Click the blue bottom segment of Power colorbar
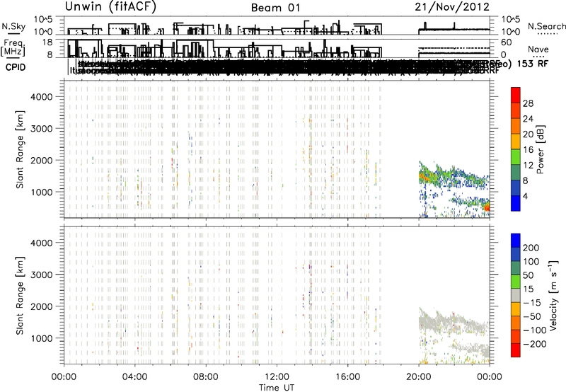The image size is (566, 392). coord(516,203)
